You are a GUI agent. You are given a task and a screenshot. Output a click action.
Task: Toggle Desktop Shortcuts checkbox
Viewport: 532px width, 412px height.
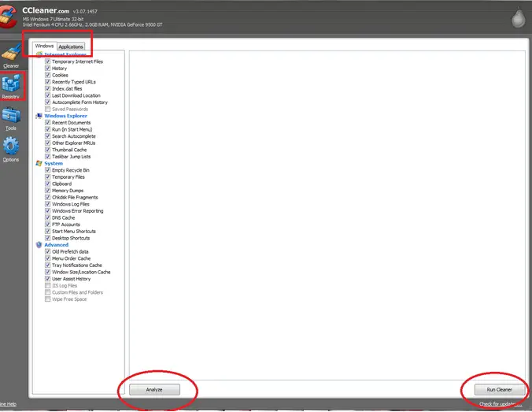tap(48, 238)
